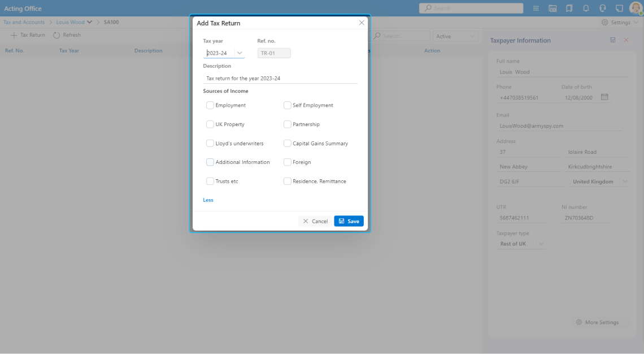
Task: Open Louis Wood breadcrumb menu
Action: 73,22
